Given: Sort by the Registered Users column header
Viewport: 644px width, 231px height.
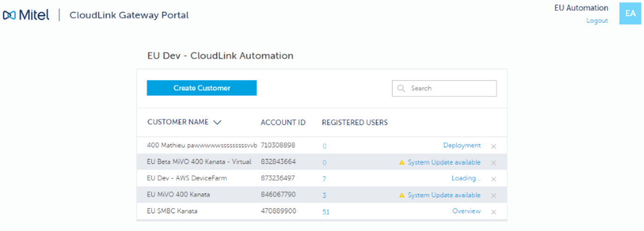Looking at the screenshot, I should [355, 123].
